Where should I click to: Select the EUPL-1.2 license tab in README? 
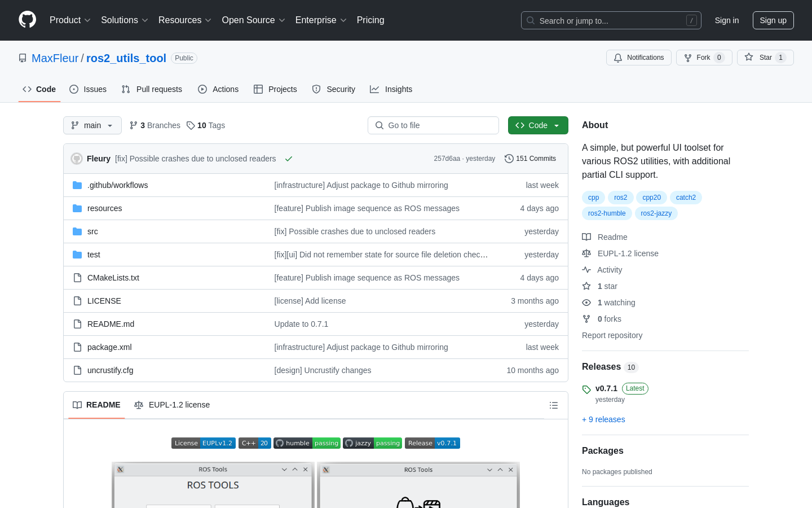(x=172, y=405)
